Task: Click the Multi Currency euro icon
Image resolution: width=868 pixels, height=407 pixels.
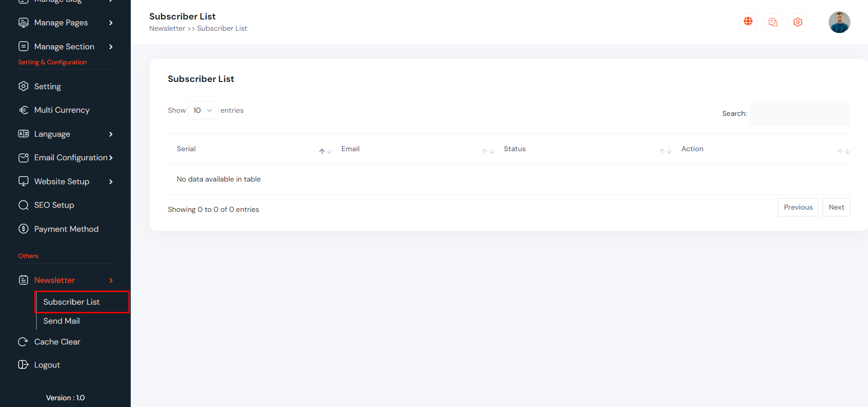Action: click(x=24, y=110)
